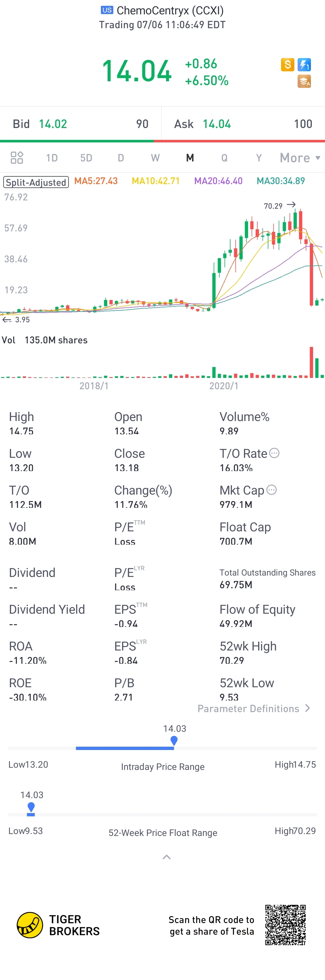Tap the Bid price 14.02 quote
Viewport: 325px width, 980px height.
[x=53, y=124]
